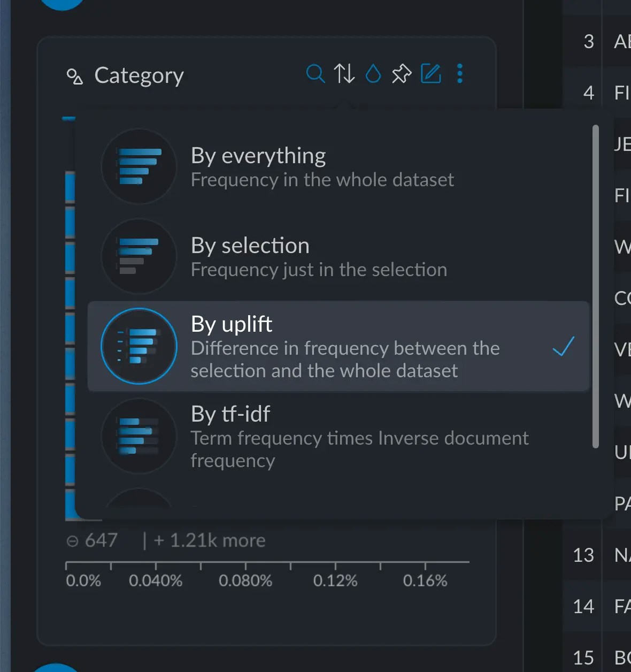Select the droplet filter icon
The height and width of the screenshot is (672, 631).
coord(373,74)
